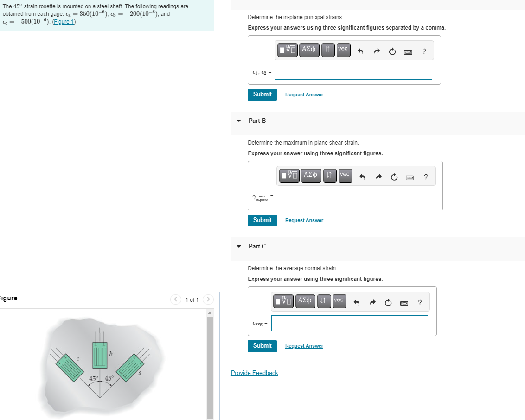Click the equation editor help question mark

tap(424, 51)
